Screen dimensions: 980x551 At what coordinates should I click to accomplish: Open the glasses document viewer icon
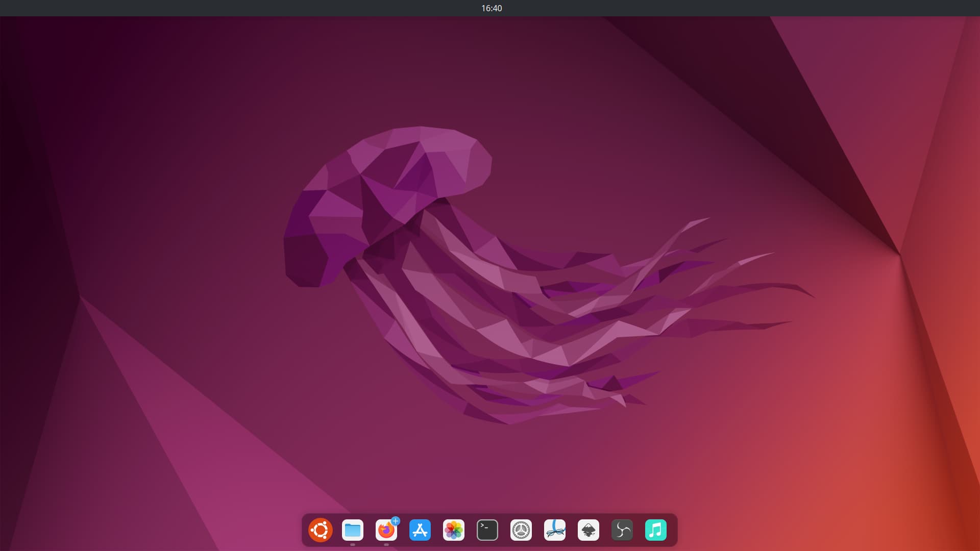pos(555,530)
